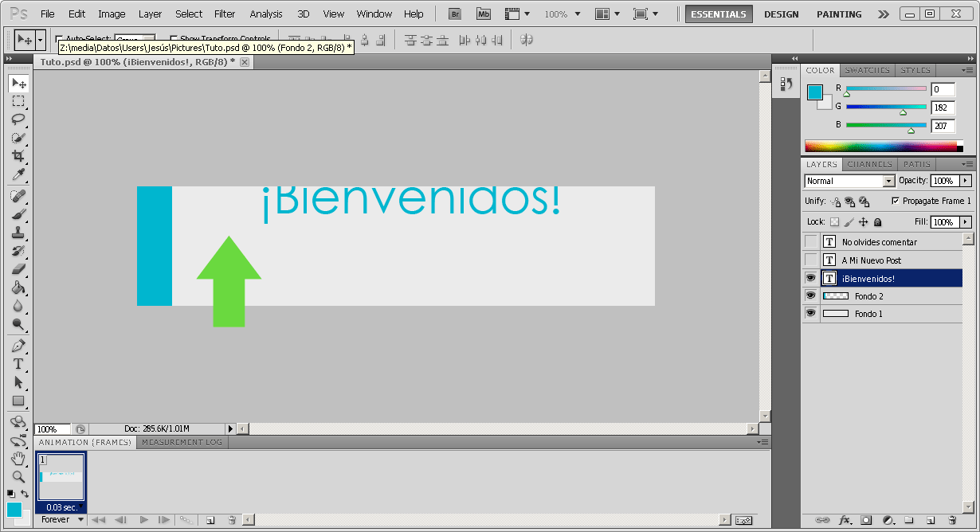Play the frame animation
The height and width of the screenshot is (532, 980).
point(143,520)
